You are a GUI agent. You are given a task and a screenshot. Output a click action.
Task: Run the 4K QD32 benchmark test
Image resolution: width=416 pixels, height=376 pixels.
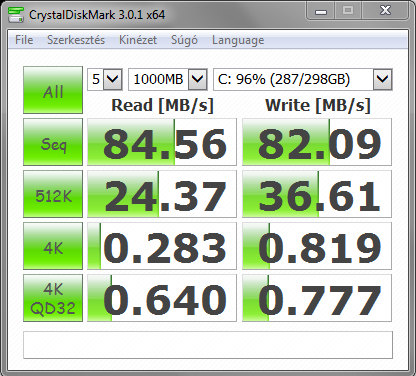point(53,298)
